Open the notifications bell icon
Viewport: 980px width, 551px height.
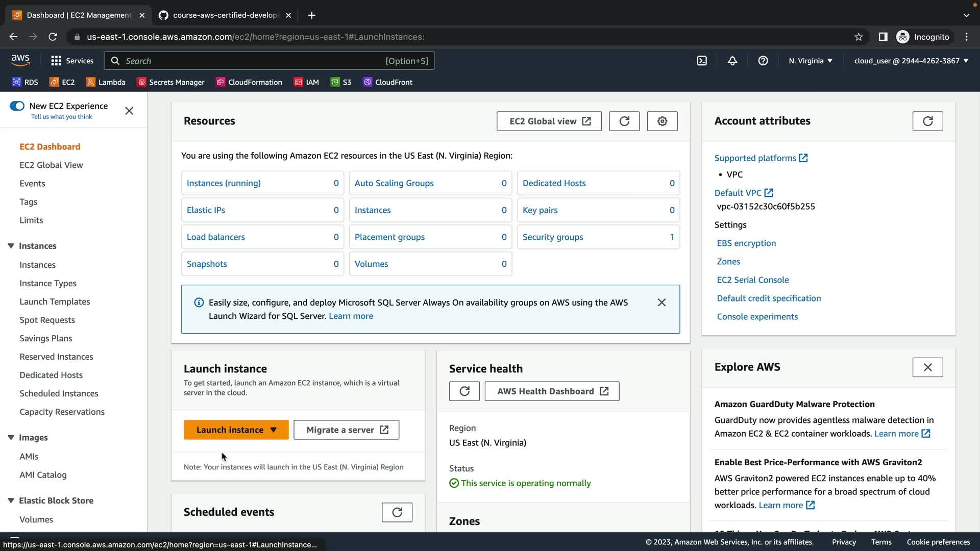tap(732, 61)
